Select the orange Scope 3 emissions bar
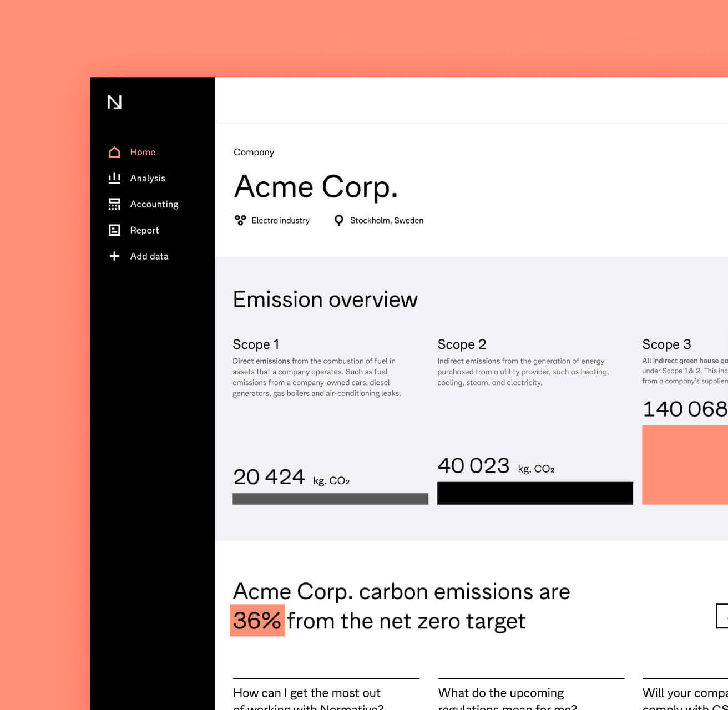 click(x=685, y=465)
